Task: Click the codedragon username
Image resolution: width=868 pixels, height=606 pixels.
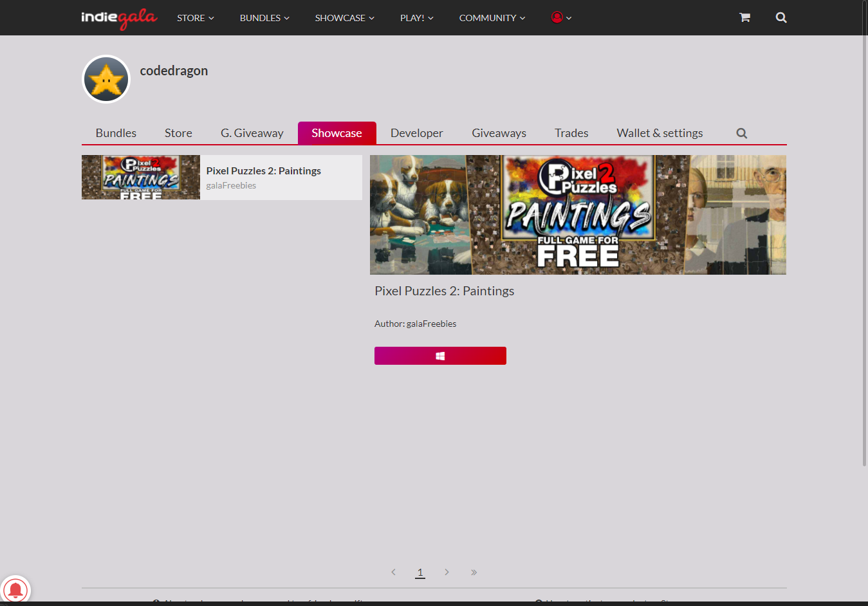Action: coord(174,71)
